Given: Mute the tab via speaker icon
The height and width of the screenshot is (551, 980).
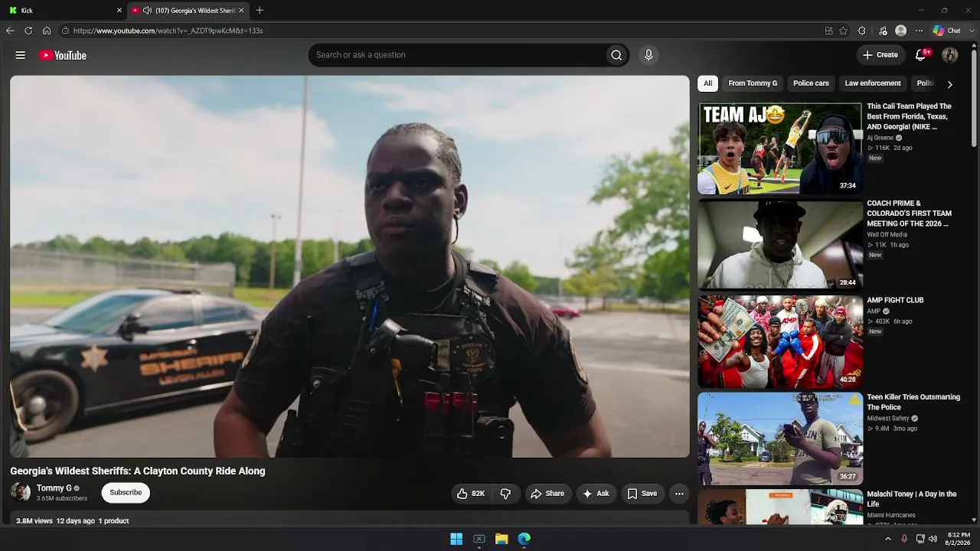Looking at the screenshot, I should pos(147,11).
